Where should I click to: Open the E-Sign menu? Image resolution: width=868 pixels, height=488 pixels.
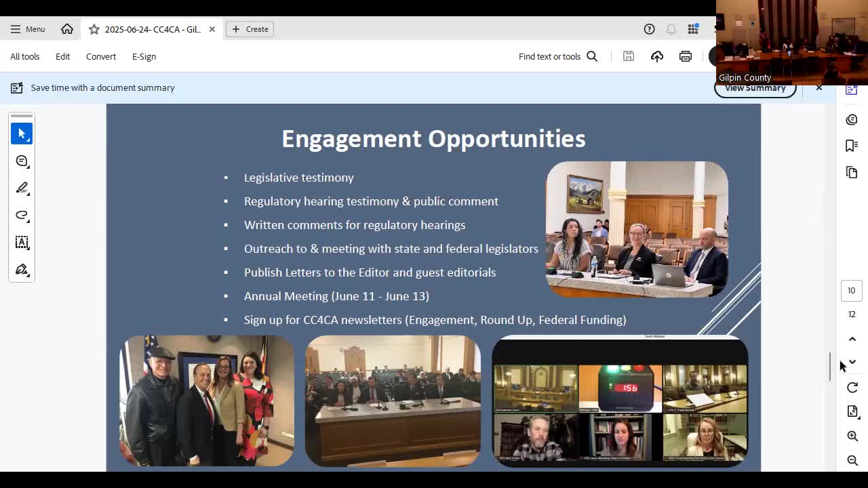pos(144,56)
